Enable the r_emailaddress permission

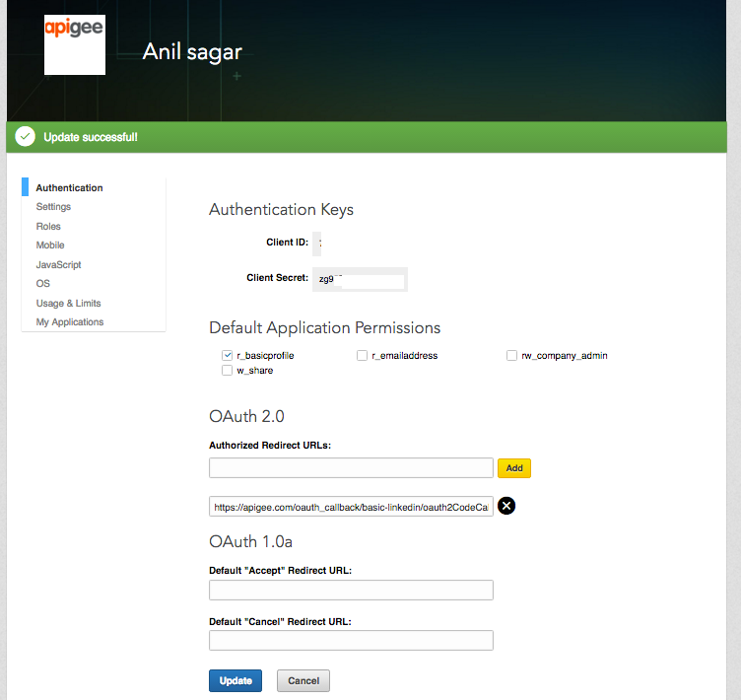[362, 355]
